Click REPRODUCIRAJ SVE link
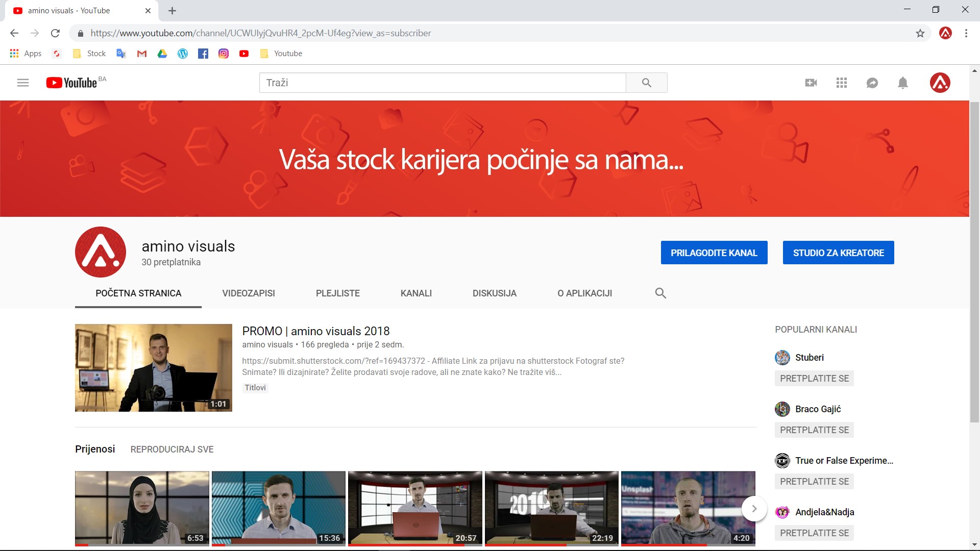This screenshot has width=980, height=551. (x=172, y=449)
